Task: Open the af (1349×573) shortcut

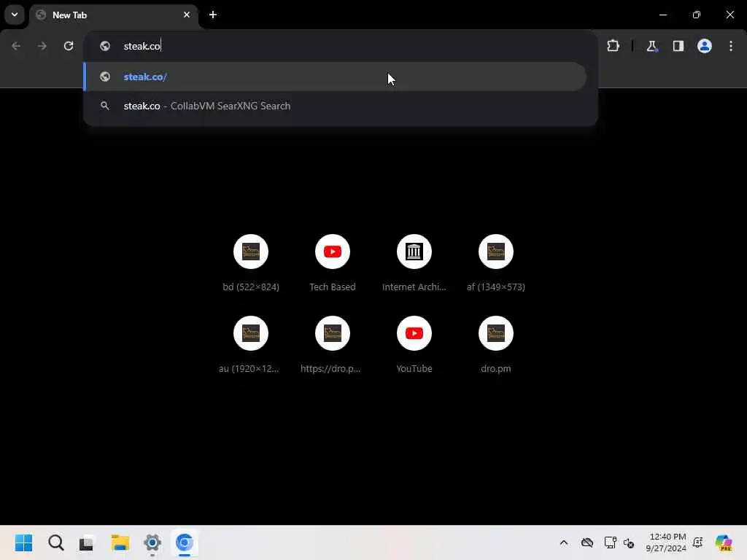Action: [496, 262]
